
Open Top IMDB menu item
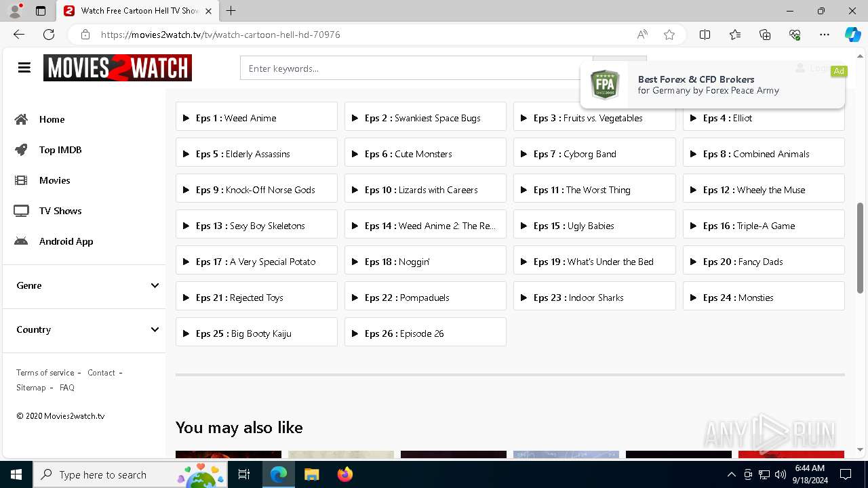60,150
